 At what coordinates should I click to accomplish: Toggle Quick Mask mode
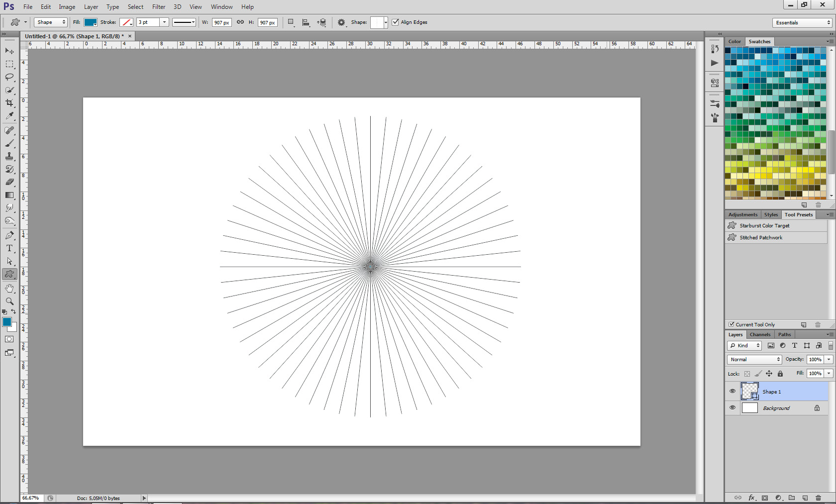(x=9, y=339)
